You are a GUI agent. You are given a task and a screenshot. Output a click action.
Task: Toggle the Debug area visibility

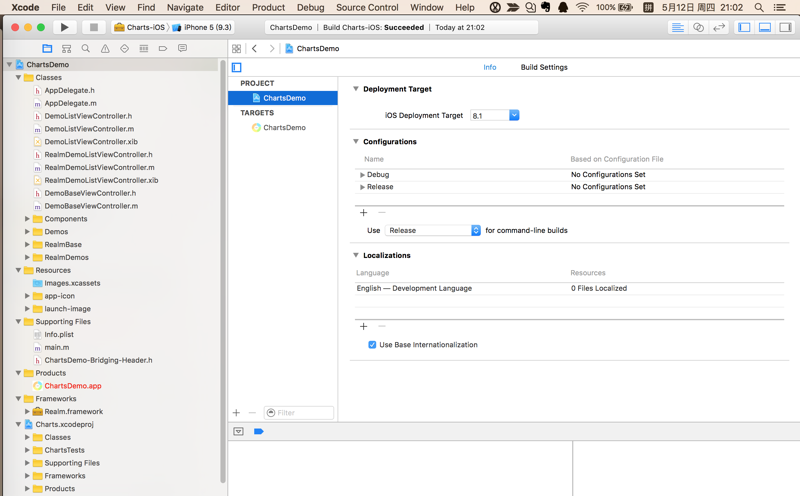click(765, 28)
